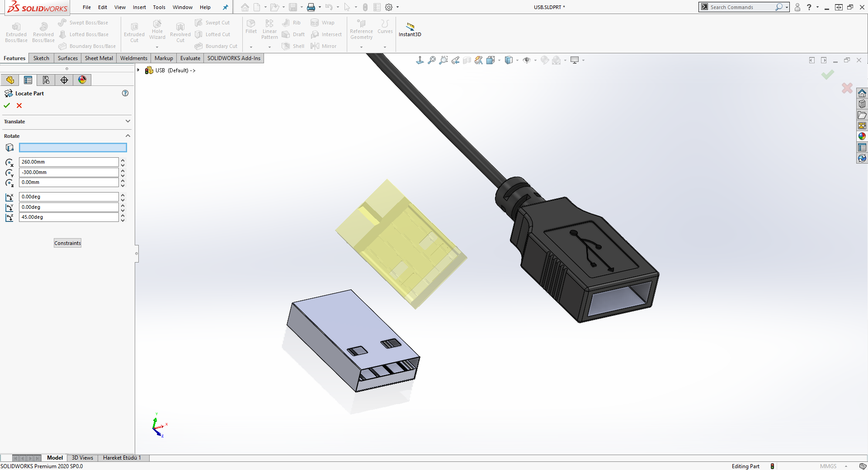
Task: Increase the Z rotation with the stepper arrow
Action: 123,215
